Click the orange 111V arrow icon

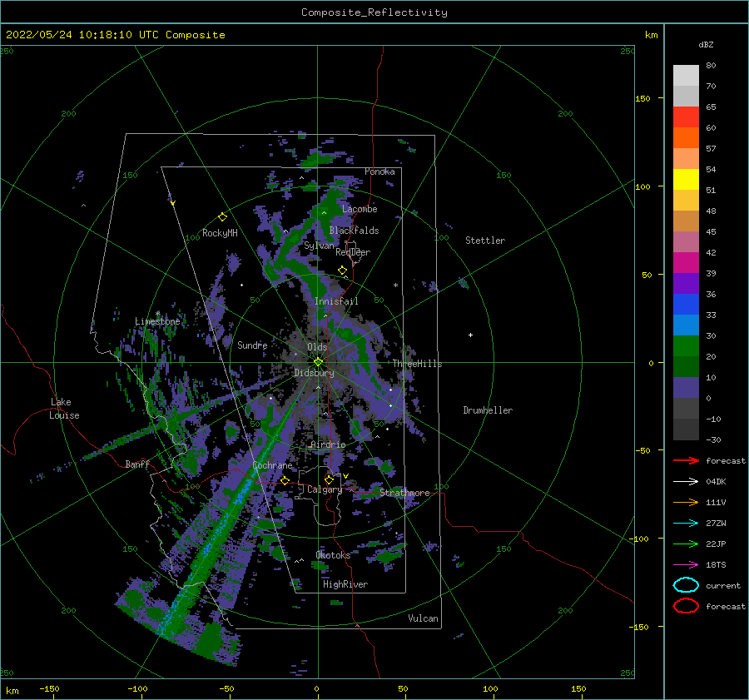(x=686, y=502)
